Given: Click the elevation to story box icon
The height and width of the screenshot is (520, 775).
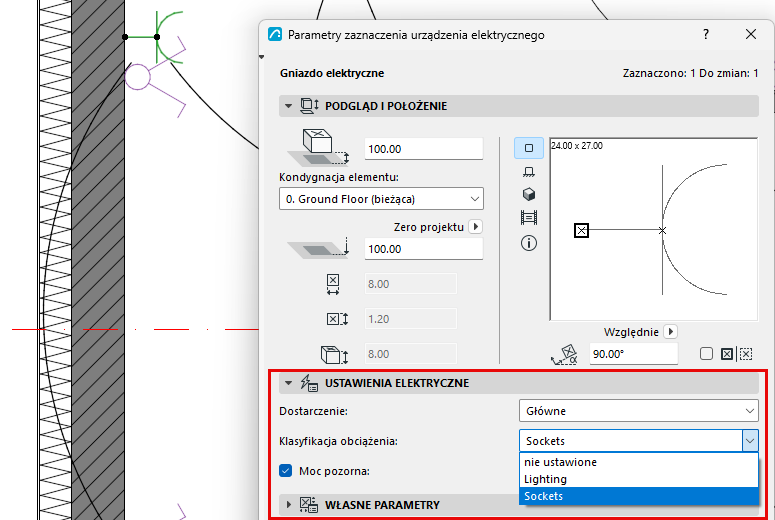Looking at the screenshot, I should pyautogui.click(x=319, y=147).
